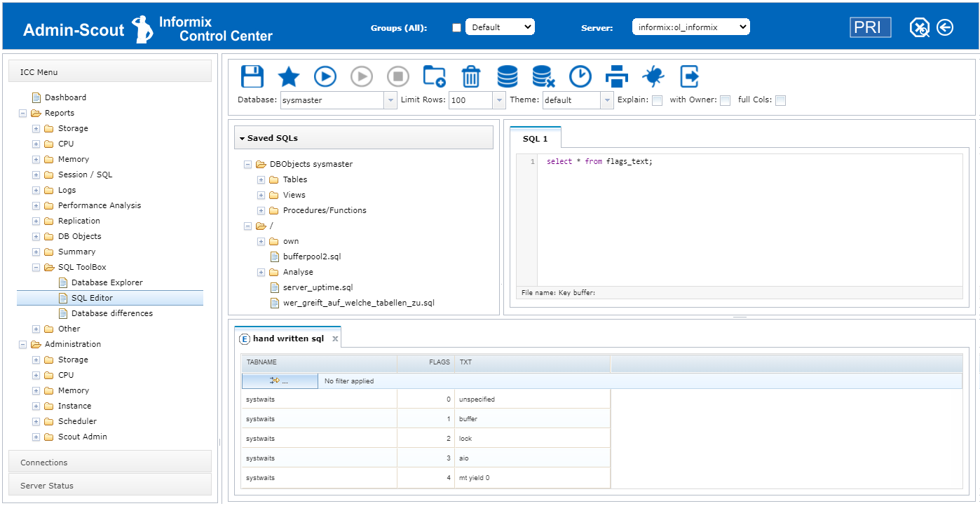Click the grey stop icon
The height and width of the screenshot is (506, 980).
(x=398, y=76)
